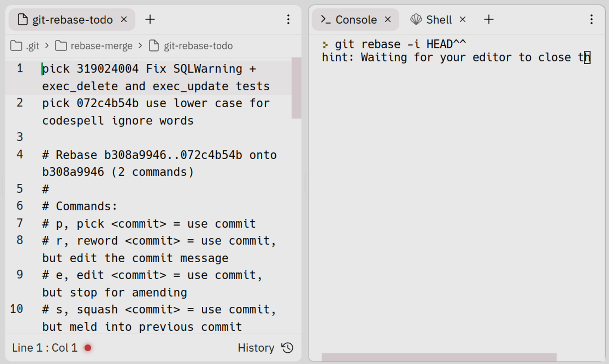Switch to the Shell tab
The width and height of the screenshot is (609, 364).
pos(439,19)
